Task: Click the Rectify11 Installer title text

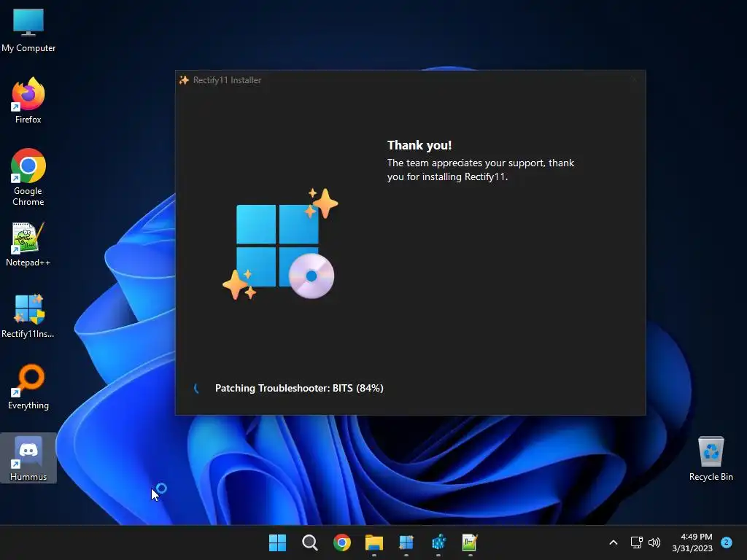Action: (x=227, y=80)
